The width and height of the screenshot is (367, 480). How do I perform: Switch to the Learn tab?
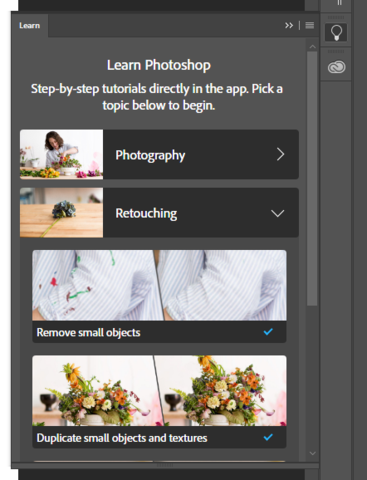[30, 25]
